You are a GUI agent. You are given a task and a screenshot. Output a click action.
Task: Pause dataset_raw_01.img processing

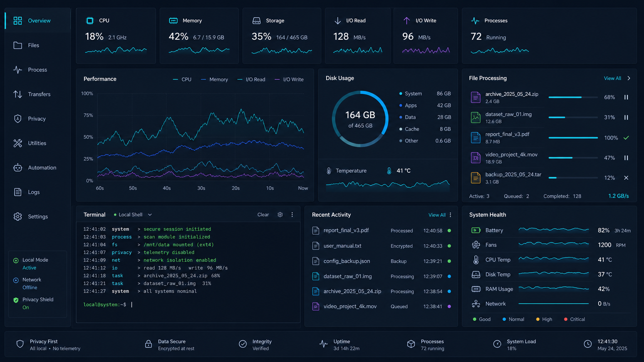click(626, 117)
